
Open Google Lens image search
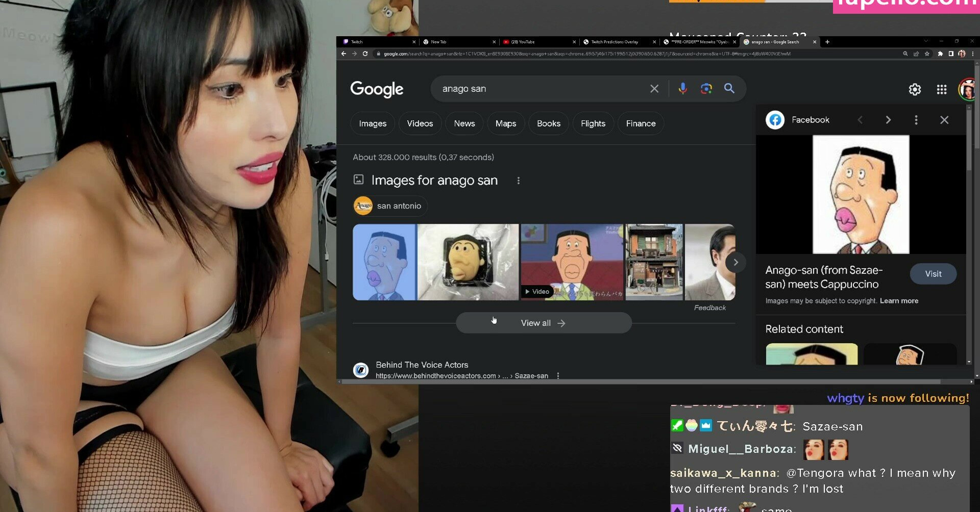(x=706, y=89)
